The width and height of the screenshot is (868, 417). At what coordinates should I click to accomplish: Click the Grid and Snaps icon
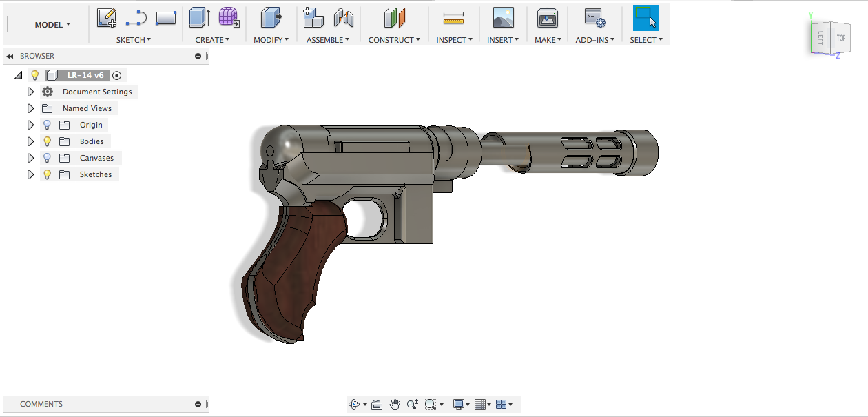coord(480,405)
